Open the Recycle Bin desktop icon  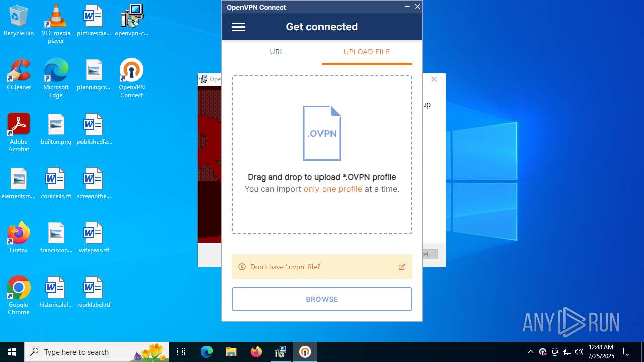pyautogui.click(x=19, y=21)
